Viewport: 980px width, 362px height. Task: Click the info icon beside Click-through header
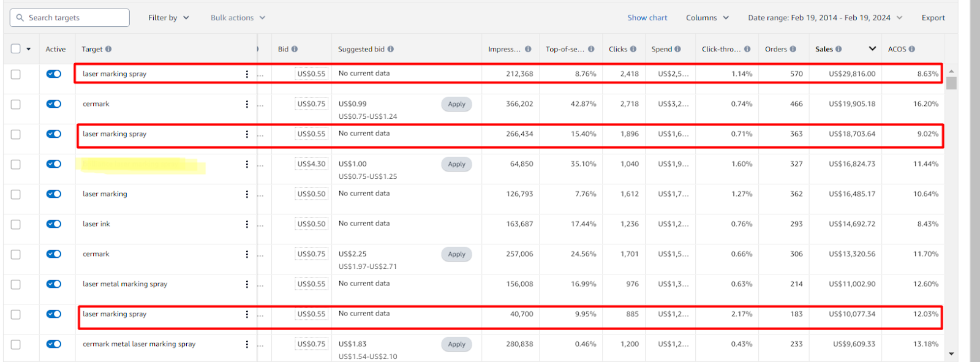point(747,49)
